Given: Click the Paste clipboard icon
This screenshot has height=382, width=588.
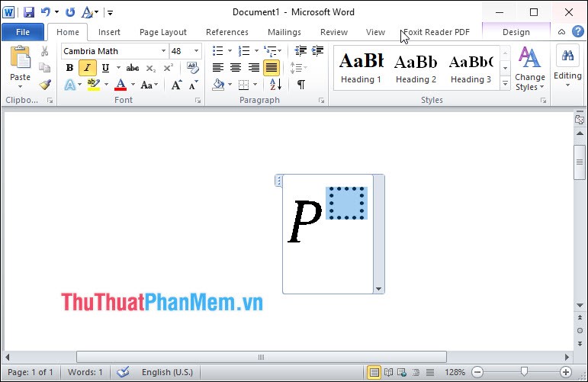Looking at the screenshot, I should click(21, 58).
